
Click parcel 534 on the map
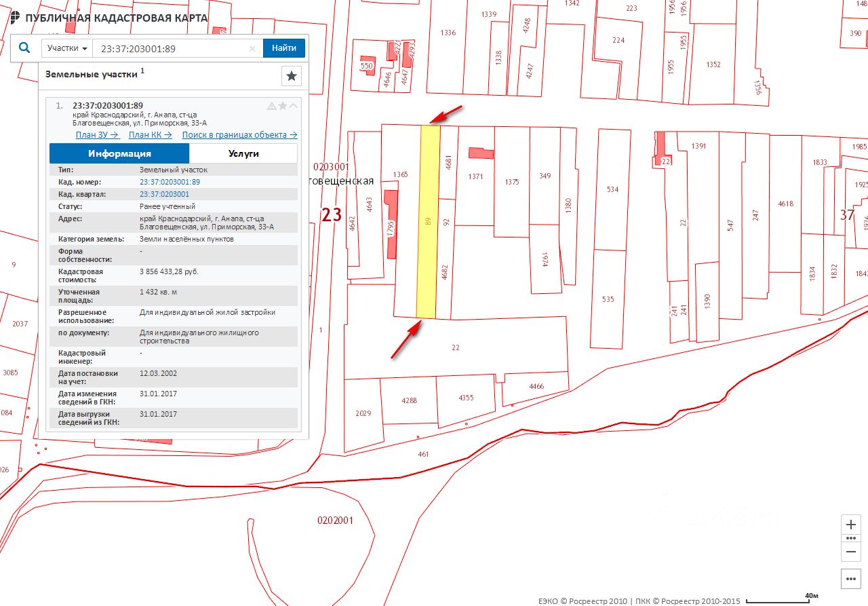(x=612, y=189)
